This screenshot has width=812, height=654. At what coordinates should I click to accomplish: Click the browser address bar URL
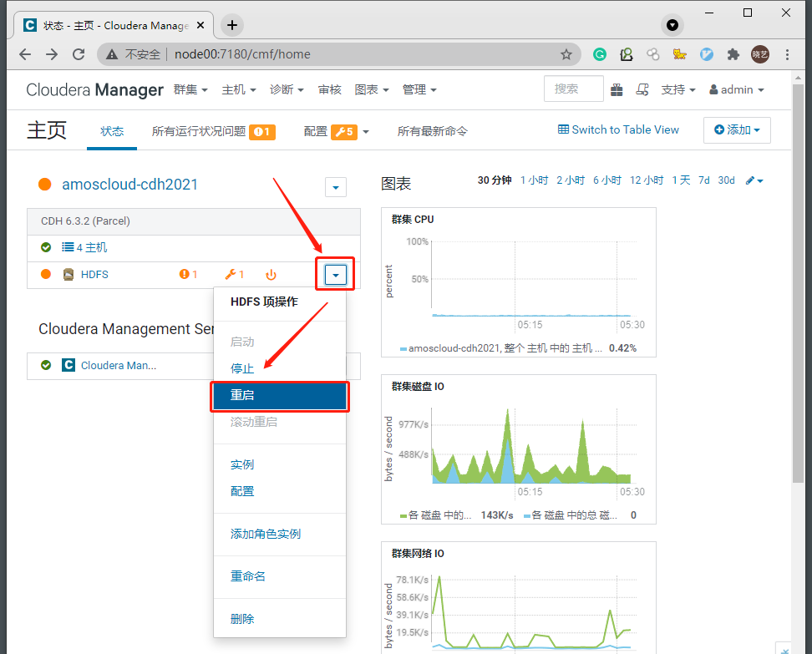click(242, 54)
